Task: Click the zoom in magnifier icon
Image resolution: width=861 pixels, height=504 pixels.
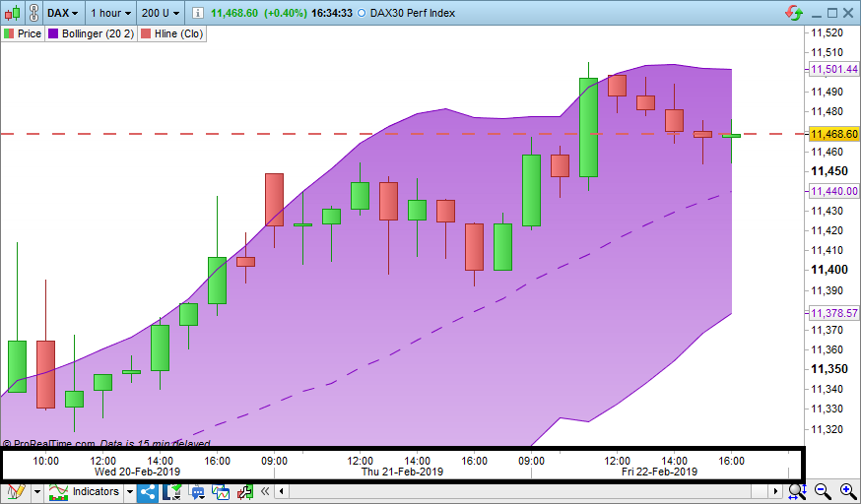Action: [847, 491]
